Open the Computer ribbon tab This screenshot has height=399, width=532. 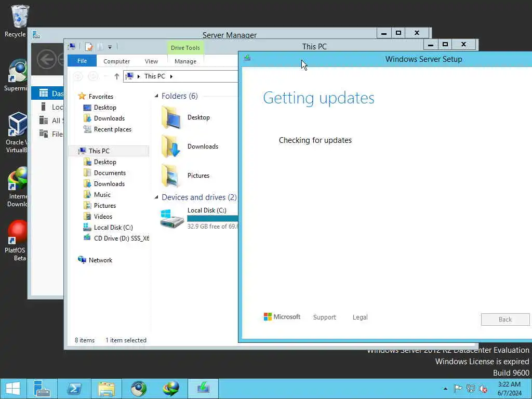click(x=117, y=61)
